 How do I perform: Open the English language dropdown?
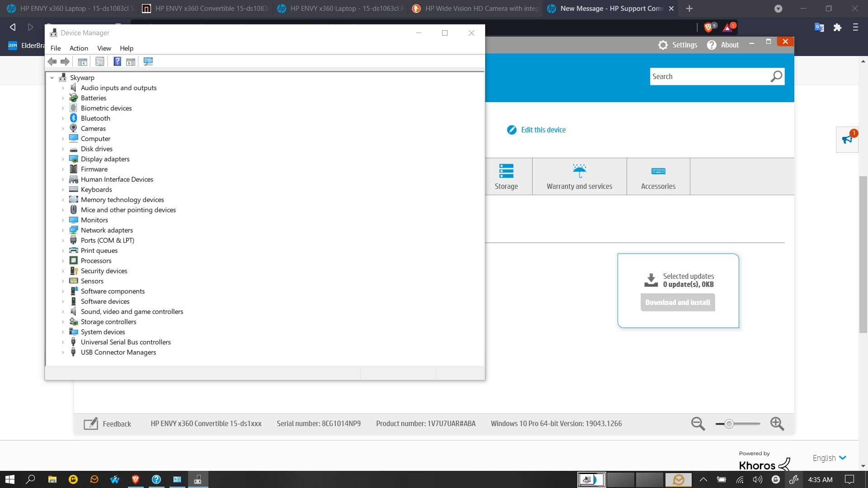tap(830, 458)
